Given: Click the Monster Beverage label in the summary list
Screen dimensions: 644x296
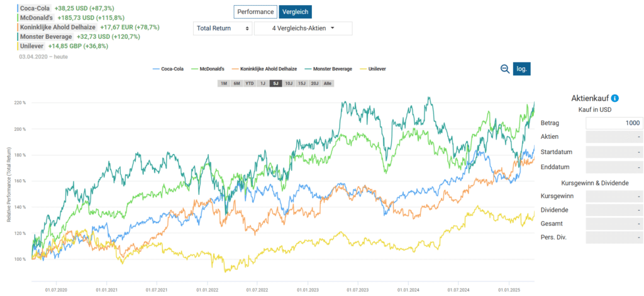Looking at the screenshot, I should (x=46, y=36).
